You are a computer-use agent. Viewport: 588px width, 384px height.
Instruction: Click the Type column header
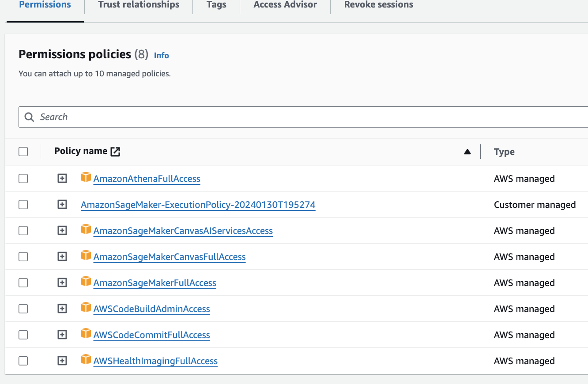504,152
